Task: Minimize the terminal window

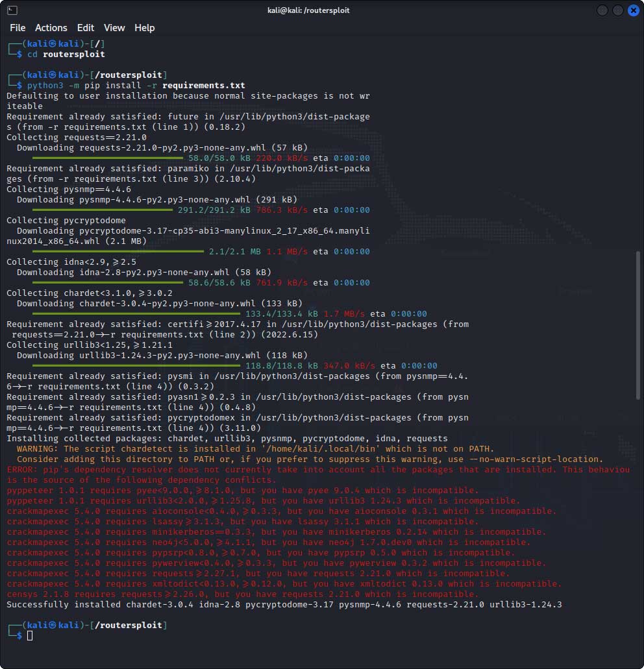Action: click(x=602, y=10)
